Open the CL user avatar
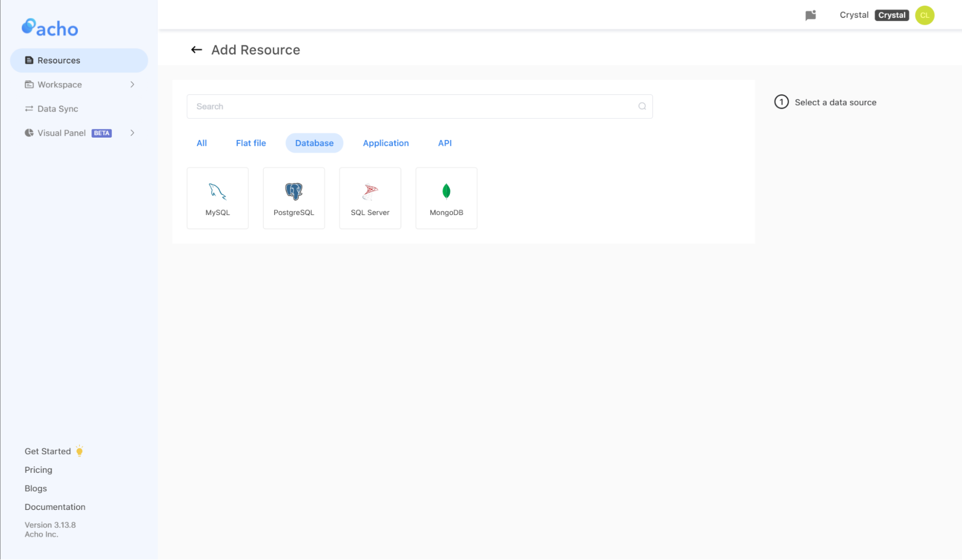 pos(924,15)
